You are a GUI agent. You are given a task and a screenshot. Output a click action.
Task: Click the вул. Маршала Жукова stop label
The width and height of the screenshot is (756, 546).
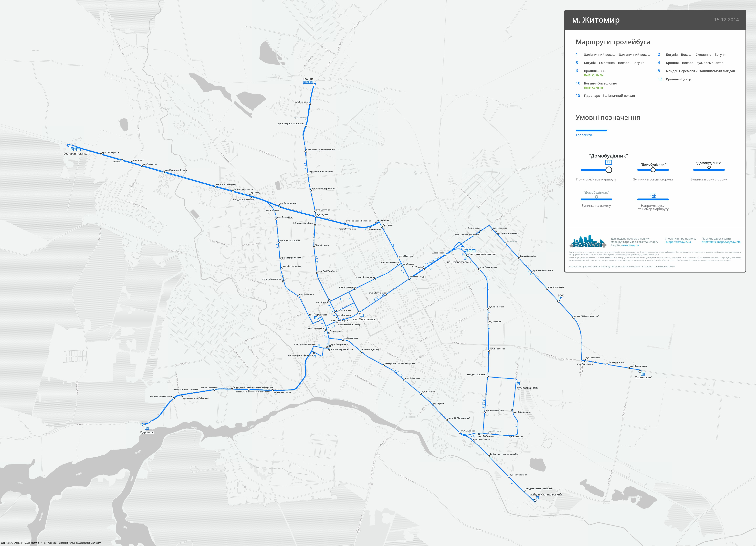click(x=176, y=170)
